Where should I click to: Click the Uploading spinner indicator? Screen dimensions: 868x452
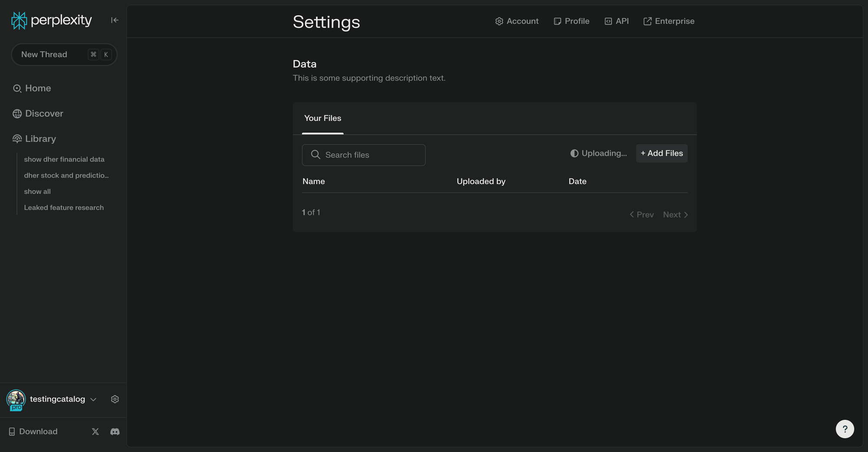[574, 153]
